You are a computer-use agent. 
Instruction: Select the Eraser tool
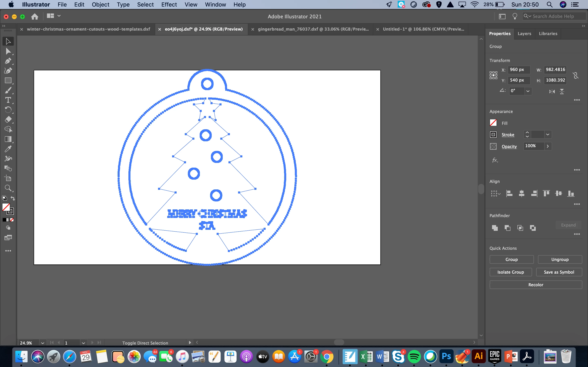[8, 119]
